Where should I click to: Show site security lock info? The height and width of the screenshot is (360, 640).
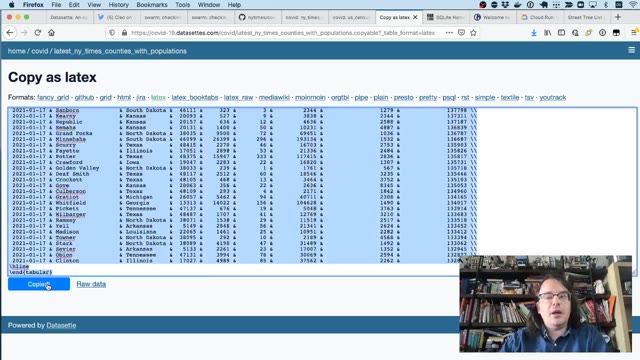click(x=124, y=33)
